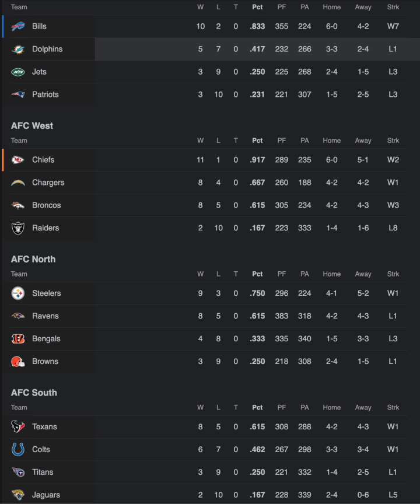Click the Dolphins team logo
The height and width of the screenshot is (504, 420).
(x=18, y=49)
